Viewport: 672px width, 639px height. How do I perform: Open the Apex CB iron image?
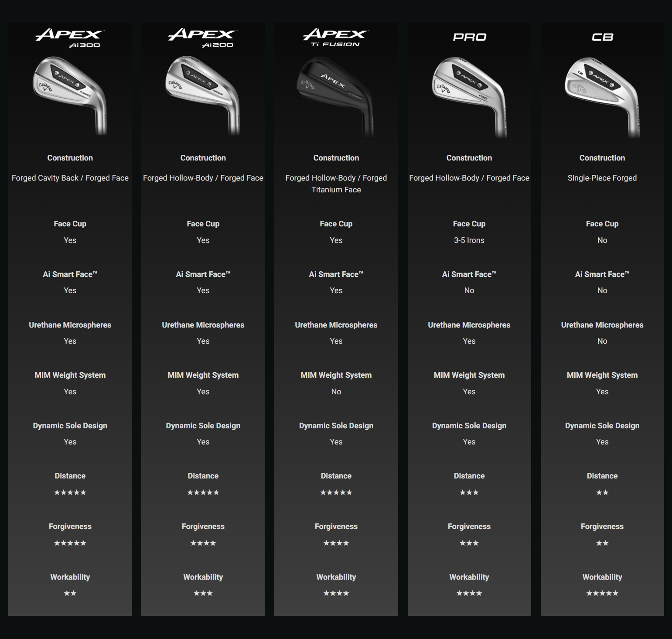pyautogui.click(x=603, y=97)
